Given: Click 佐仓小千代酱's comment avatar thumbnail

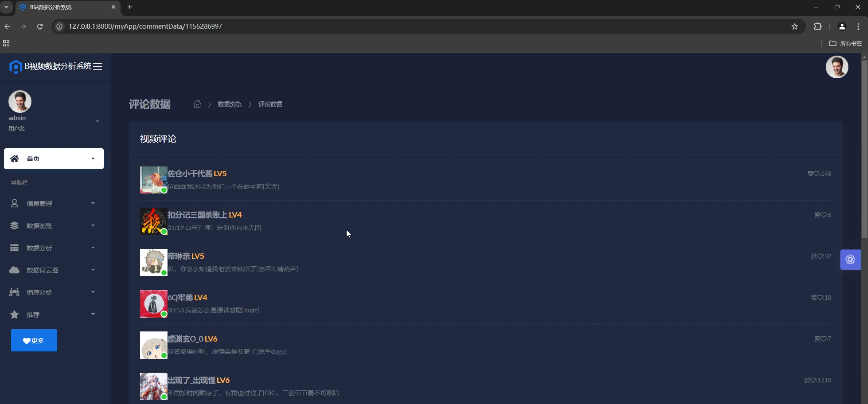Looking at the screenshot, I should 153,179.
